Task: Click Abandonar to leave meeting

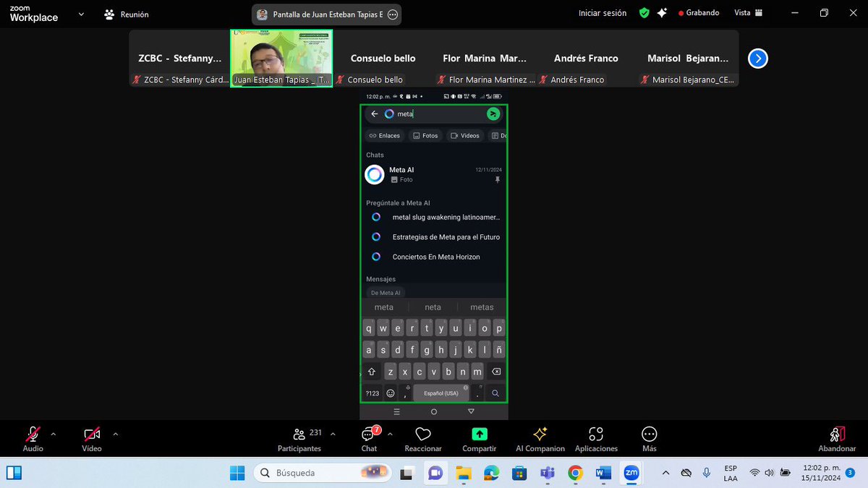Action: [837, 439]
